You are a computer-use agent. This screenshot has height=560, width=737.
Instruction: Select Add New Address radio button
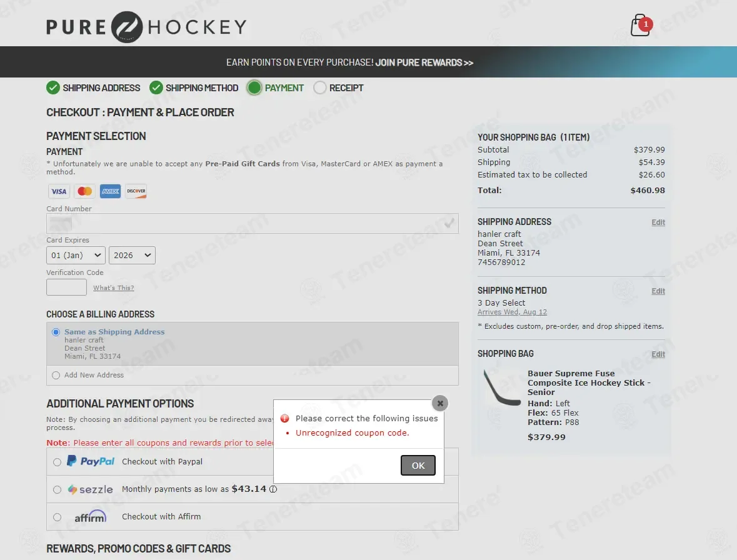(x=56, y=376)
